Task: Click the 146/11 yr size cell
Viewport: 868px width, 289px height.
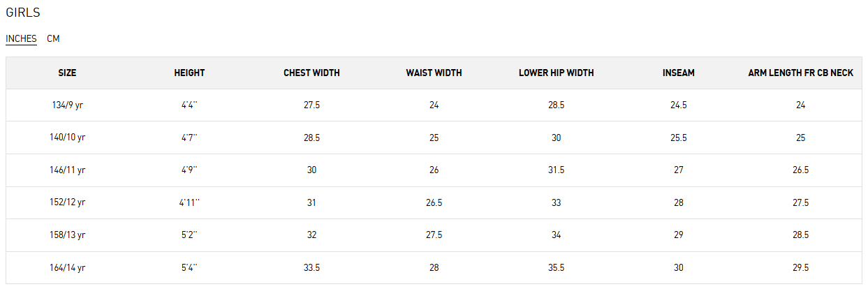Action: tap(68, 170)
